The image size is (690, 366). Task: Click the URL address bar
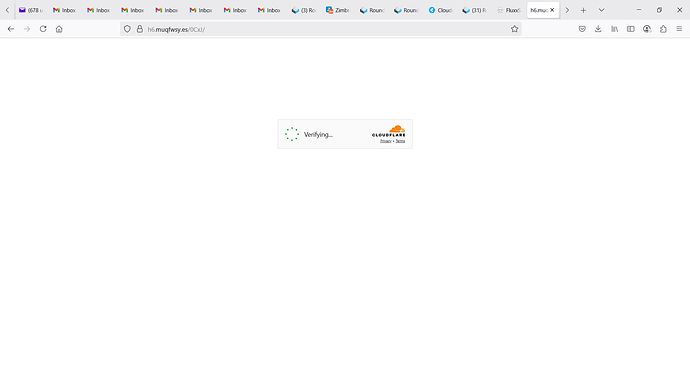click(326, 29)
